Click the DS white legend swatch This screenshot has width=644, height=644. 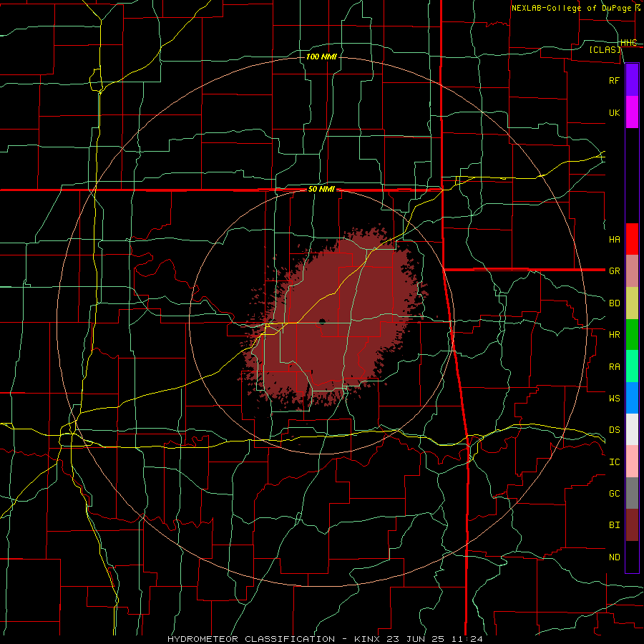632,429
